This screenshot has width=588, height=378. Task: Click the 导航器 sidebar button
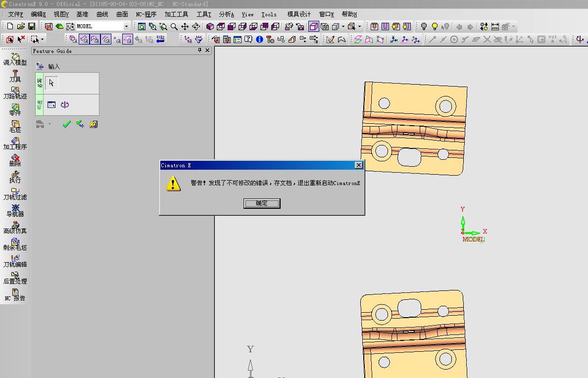click(x=15, y=211)
